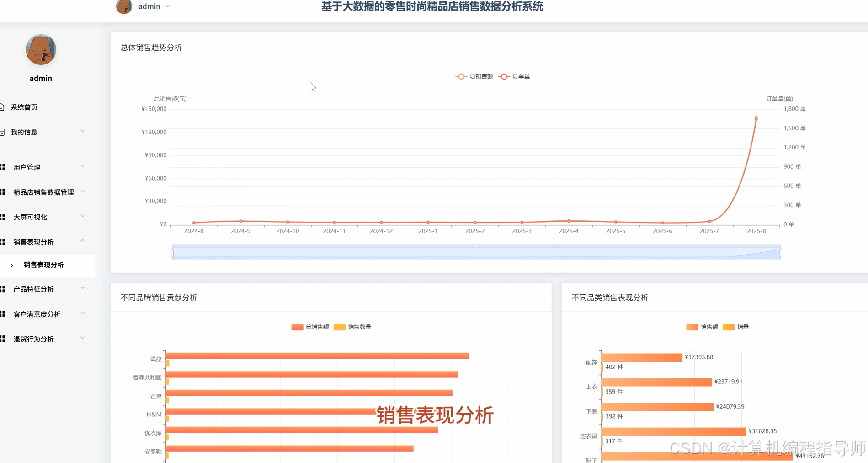Expand 用户管理 chevron
This screenshot has height=463, width=868.
pyautogui.click(x=83, y=166)
